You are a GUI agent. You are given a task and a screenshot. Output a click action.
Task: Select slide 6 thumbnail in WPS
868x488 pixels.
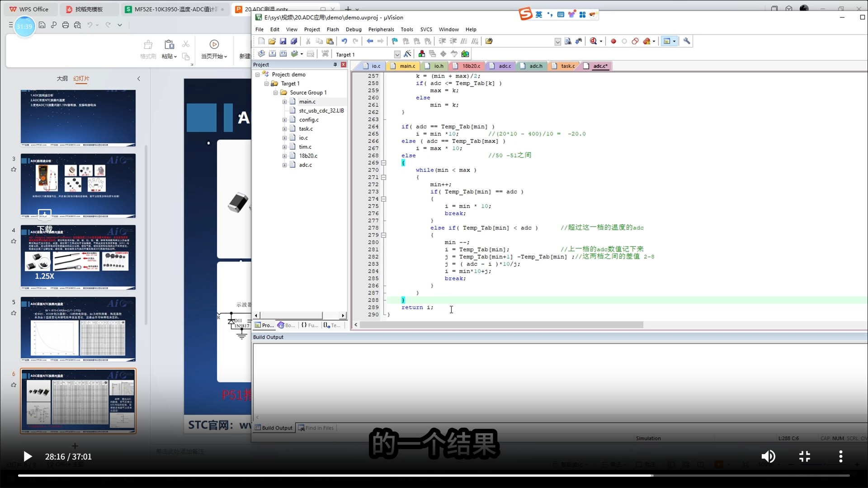tap(78, 401)
